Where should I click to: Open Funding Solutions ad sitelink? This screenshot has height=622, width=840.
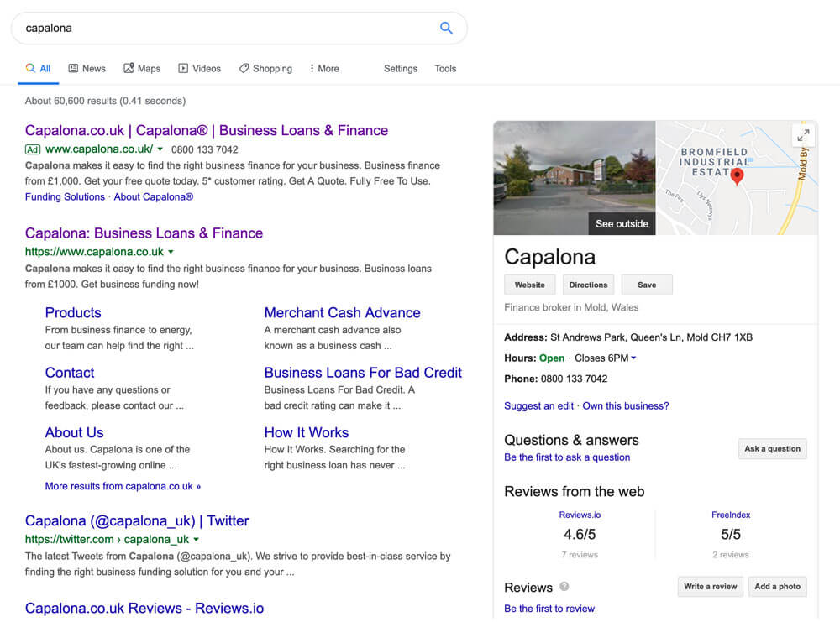65,197
